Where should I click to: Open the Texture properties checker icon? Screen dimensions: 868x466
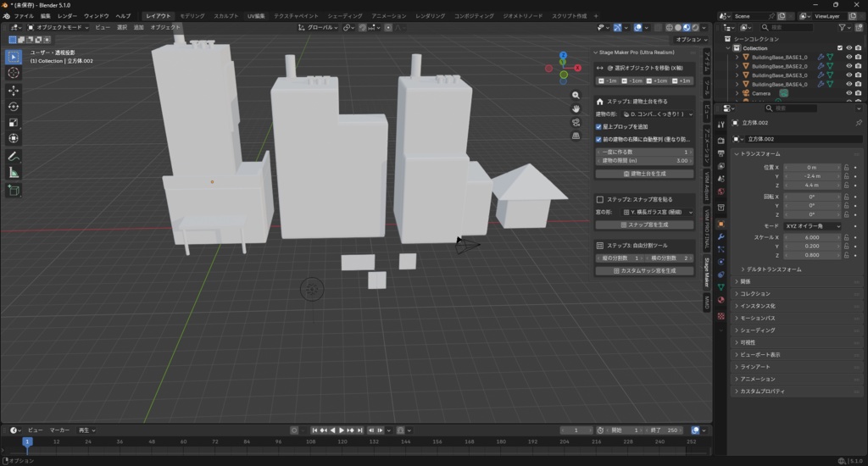point(721,316)
